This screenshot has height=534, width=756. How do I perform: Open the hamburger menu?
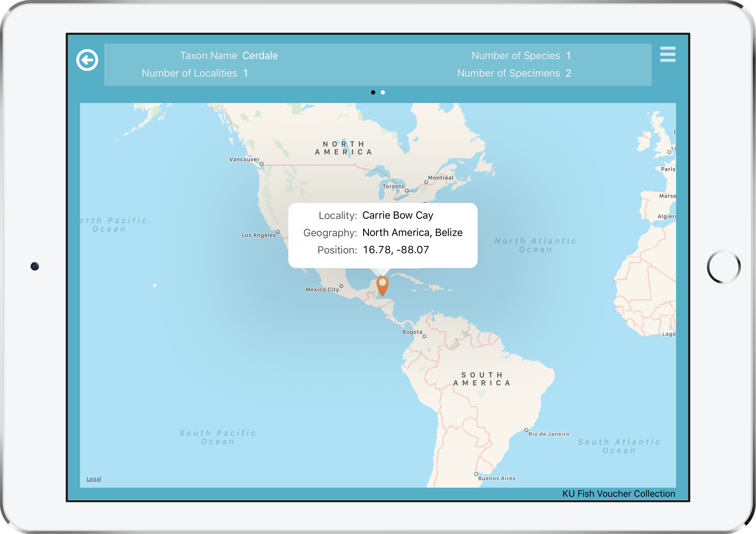coord(668,54)
